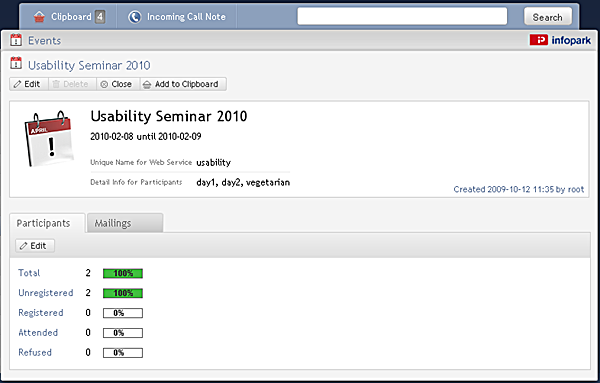Click the Search button
Viewport: 600px width, 383px height.
[x=548, y=17]
